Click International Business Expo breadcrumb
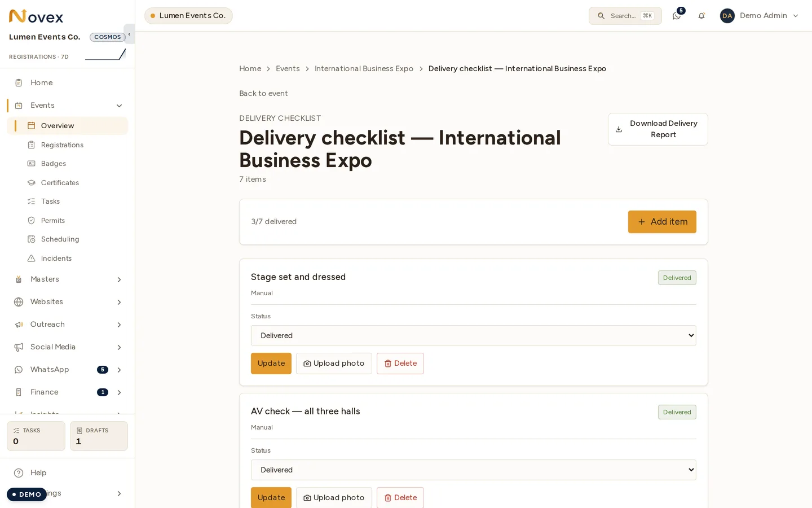812x508 pixels. tap(364, 69)
